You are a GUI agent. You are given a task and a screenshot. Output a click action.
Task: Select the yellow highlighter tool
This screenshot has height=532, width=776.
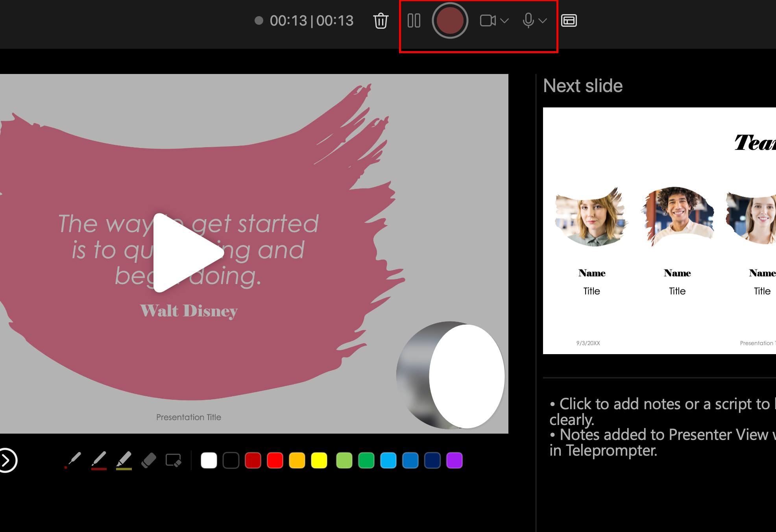(x=124, y=460)
